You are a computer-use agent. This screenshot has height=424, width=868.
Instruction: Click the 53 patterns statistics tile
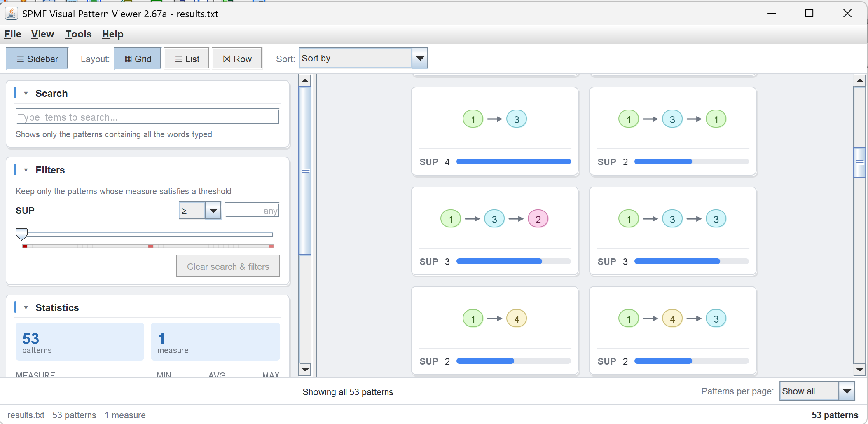pos(80,342)
